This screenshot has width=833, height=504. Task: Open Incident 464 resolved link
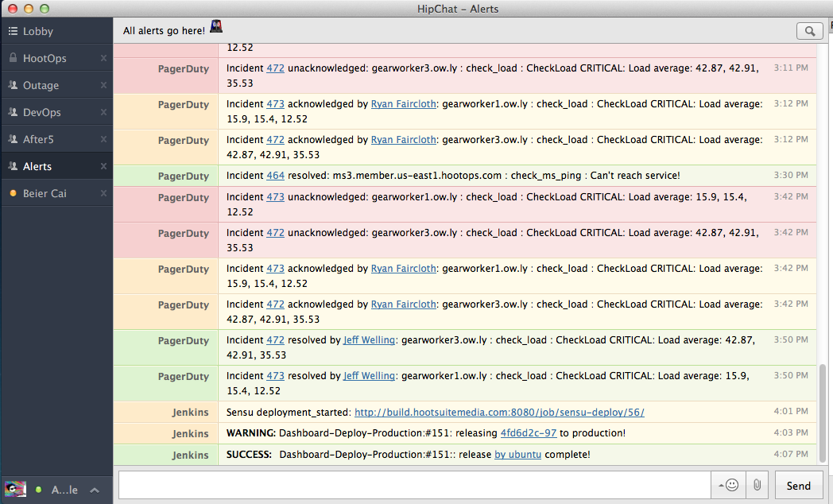pyautogui.click(x=275, y=175)
